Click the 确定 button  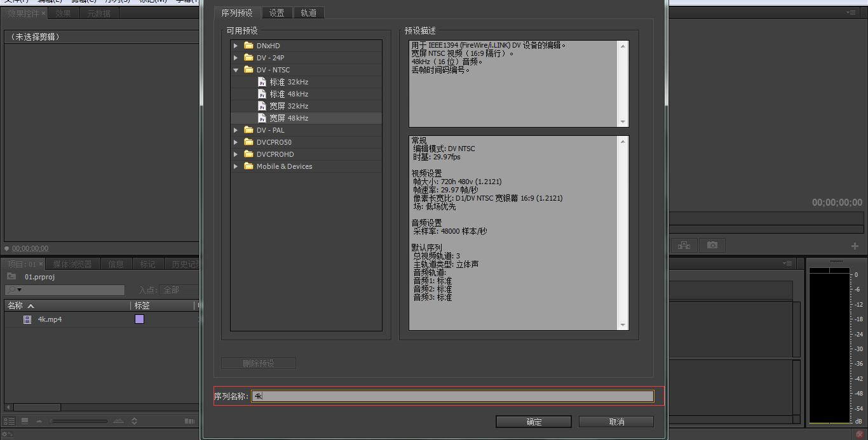[534, 422]
